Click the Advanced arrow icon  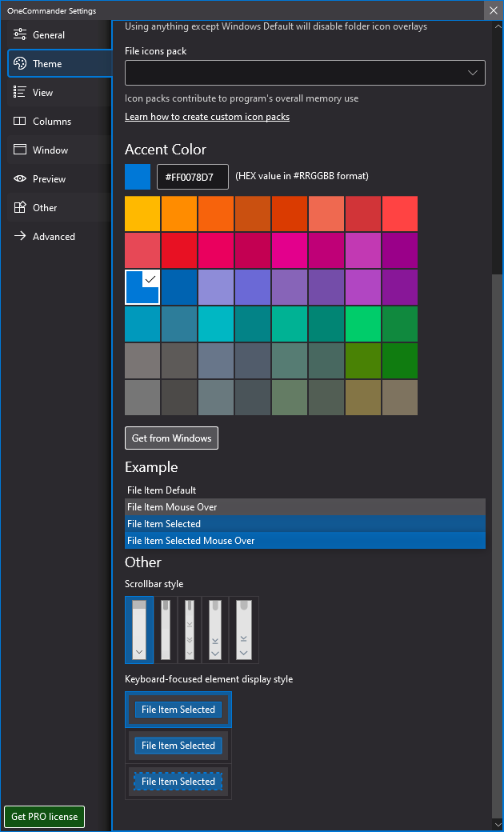[x=20, y=237]
